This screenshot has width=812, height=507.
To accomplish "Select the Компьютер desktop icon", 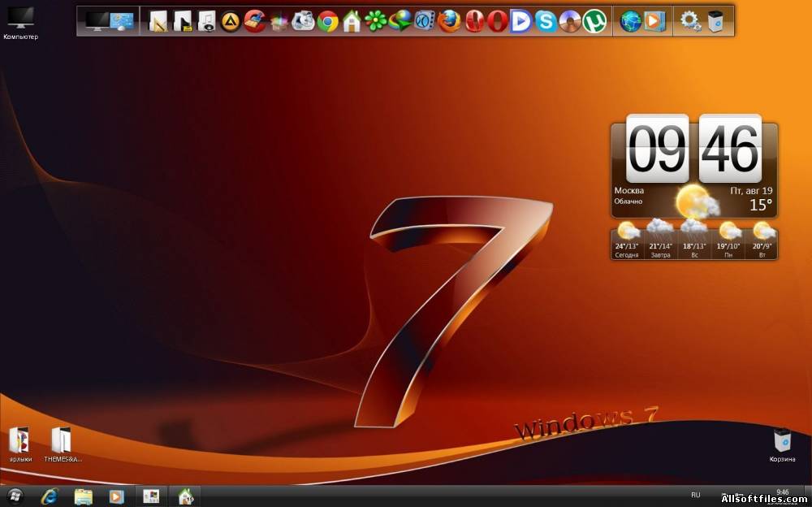I will [x=21, y=24].
